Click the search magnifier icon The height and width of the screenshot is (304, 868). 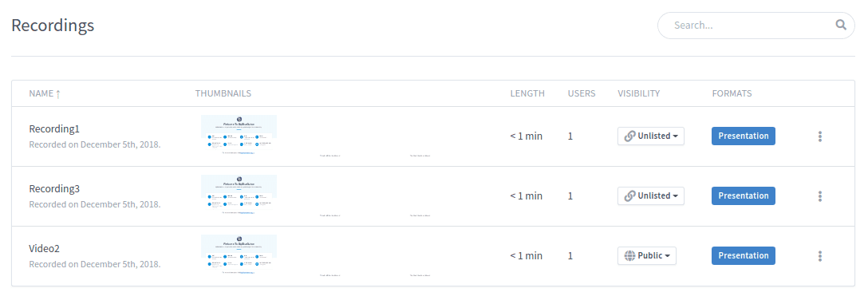tap(840, 25)
